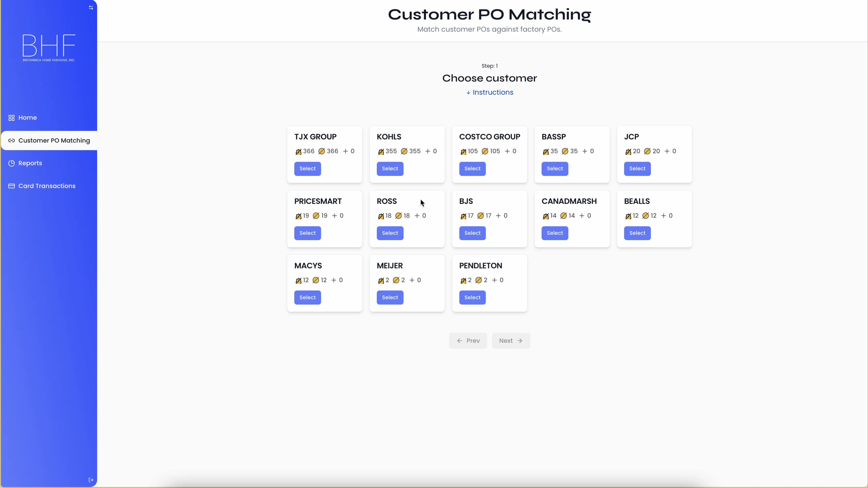Click the crossed circle icon on the TJX GROUP card
Screen dimensions: 868x488
tap(322, 151)
